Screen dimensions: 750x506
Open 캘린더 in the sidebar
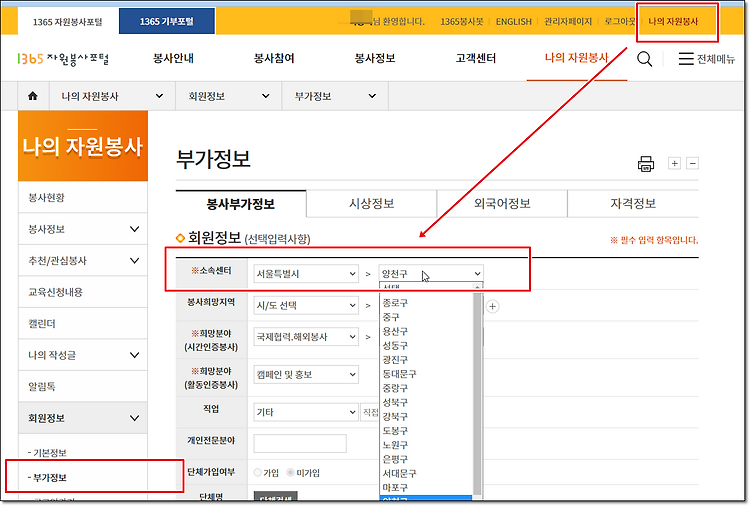[83, 323]
